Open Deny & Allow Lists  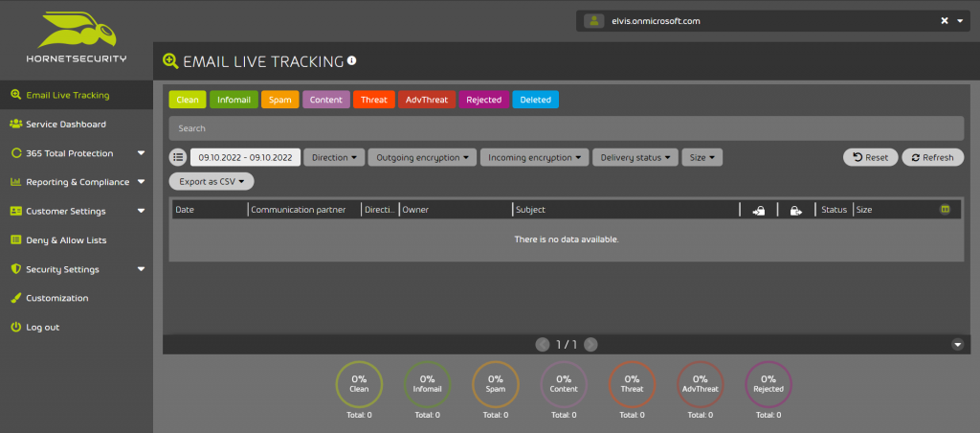pyautogui.click(x=77, y=240)
